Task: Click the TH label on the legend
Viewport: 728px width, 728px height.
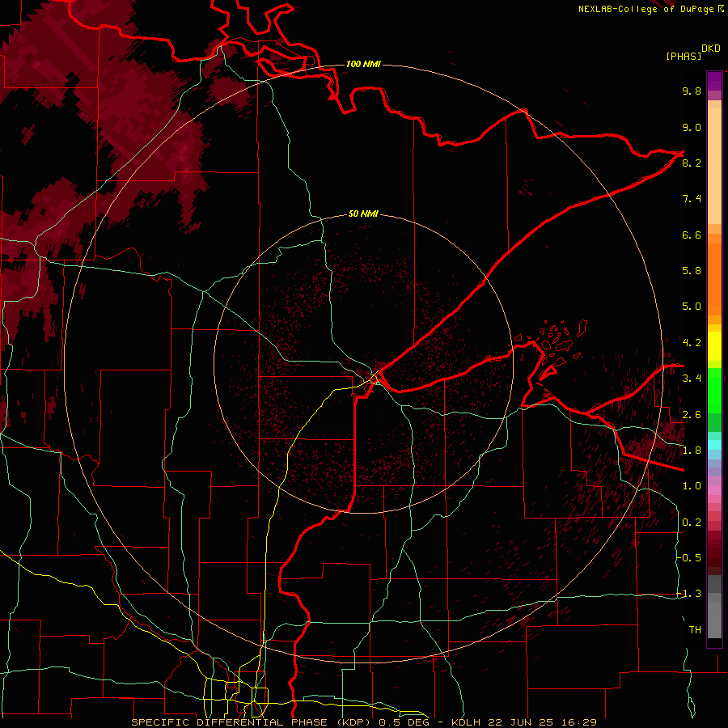Action: (x=695, y=630)
